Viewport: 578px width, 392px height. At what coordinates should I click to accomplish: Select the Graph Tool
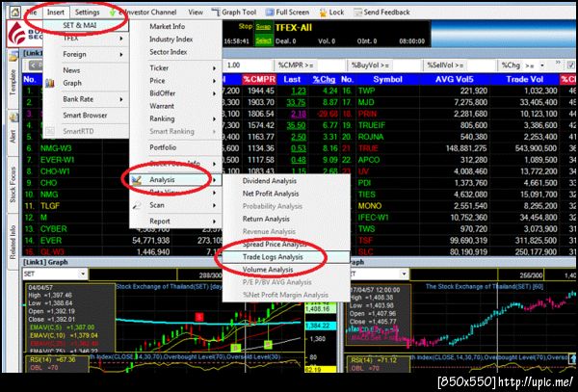(x=234, y=13)
